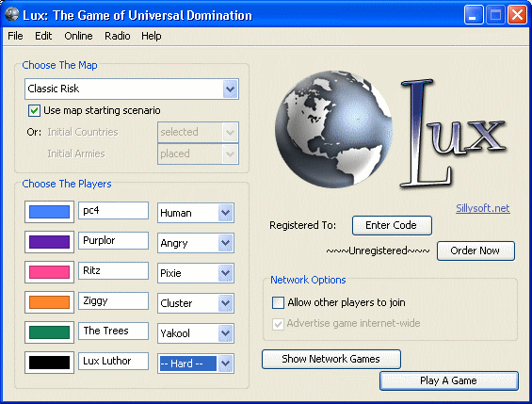Open the Initial Armies 'placed' dropdown

(x=198, y=154)
